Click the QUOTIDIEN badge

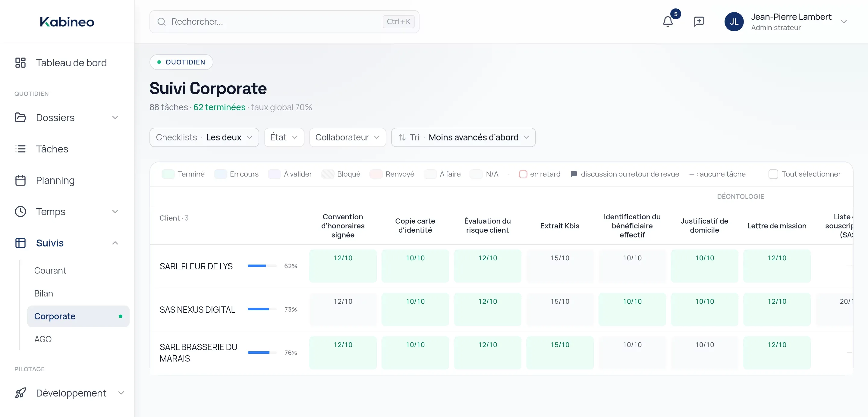tap(181, 62)
